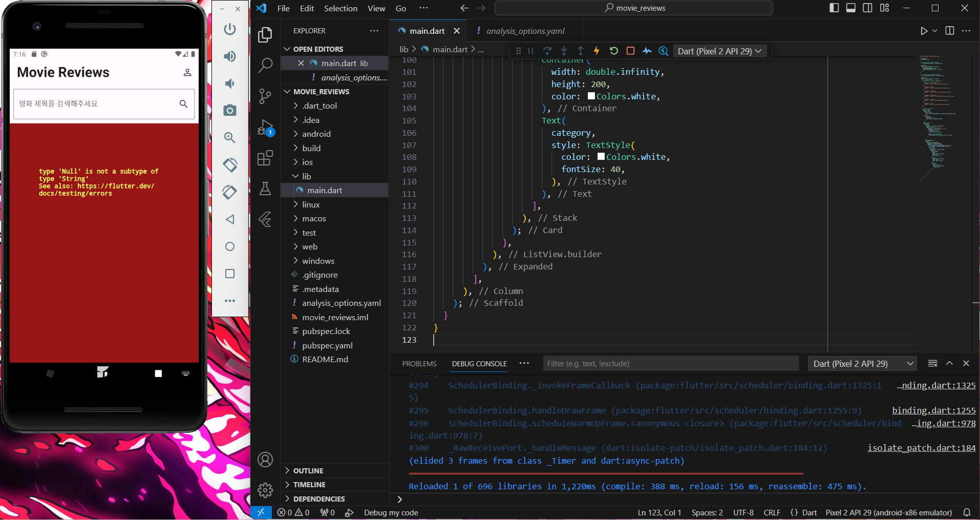Image resolution: width=980 pixels, height=520 pixels.
Task: Click the Debug my code status item
Action: pyautogui.click(x=391, y=513)
